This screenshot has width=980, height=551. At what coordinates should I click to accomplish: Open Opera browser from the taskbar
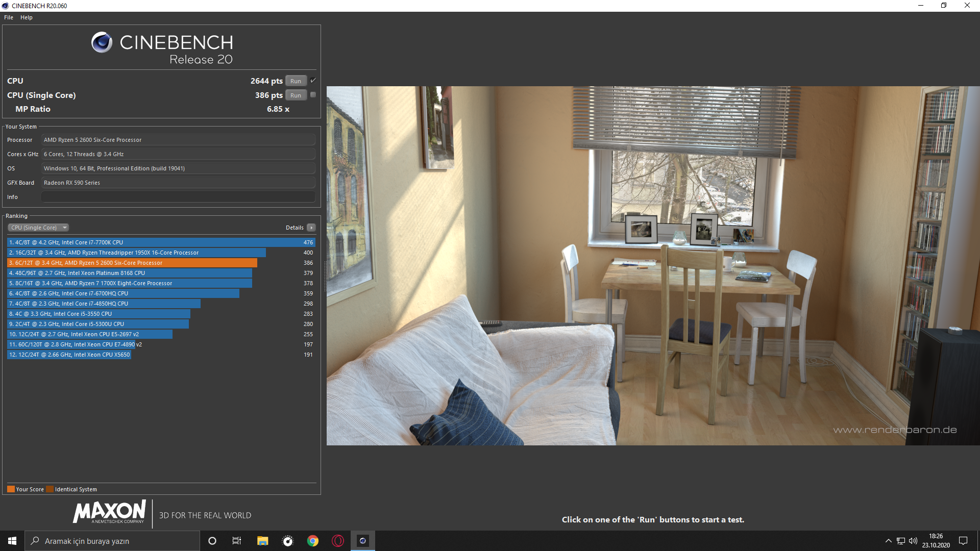[x=338, y=541]
